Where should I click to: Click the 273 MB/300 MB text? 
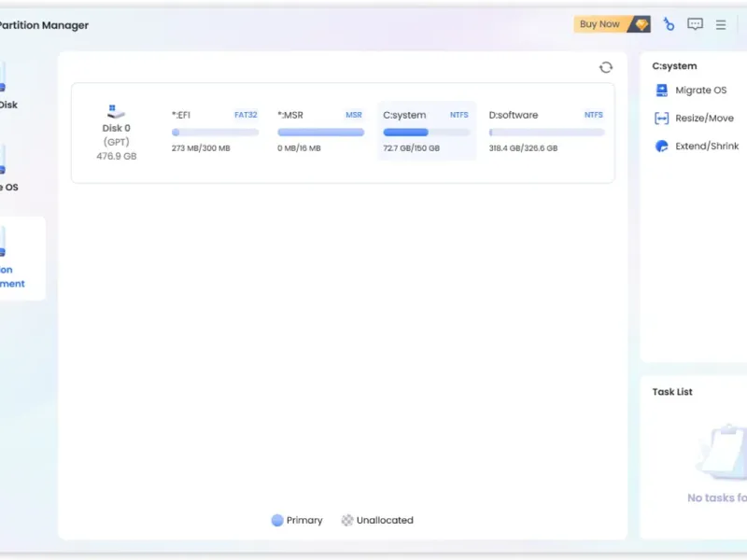[201, 148]
